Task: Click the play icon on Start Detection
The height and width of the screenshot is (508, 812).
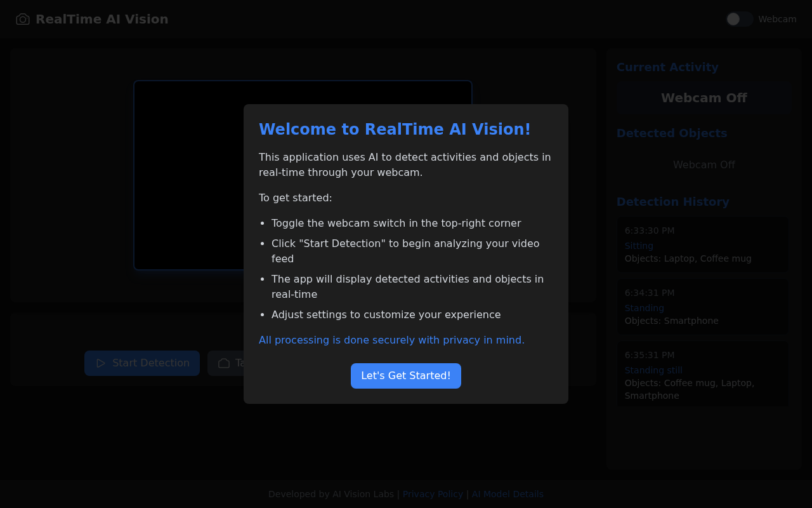Action: [x=101, y=363]
